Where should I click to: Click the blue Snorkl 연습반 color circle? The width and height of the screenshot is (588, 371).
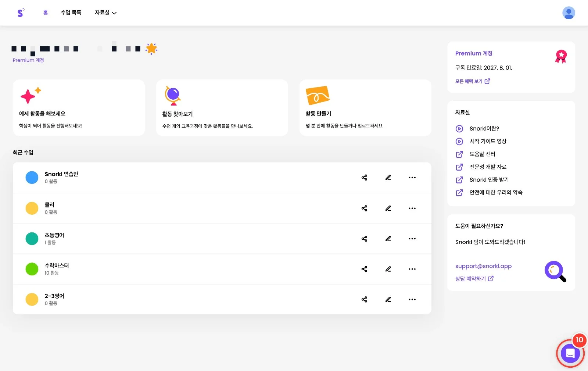coord(32,177)
